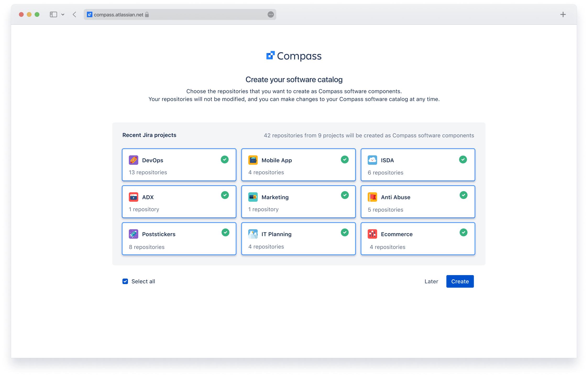Untick the Select all checkbox
Screen dimensions: 588x376
pyautogui.click(x=125, y=281)
